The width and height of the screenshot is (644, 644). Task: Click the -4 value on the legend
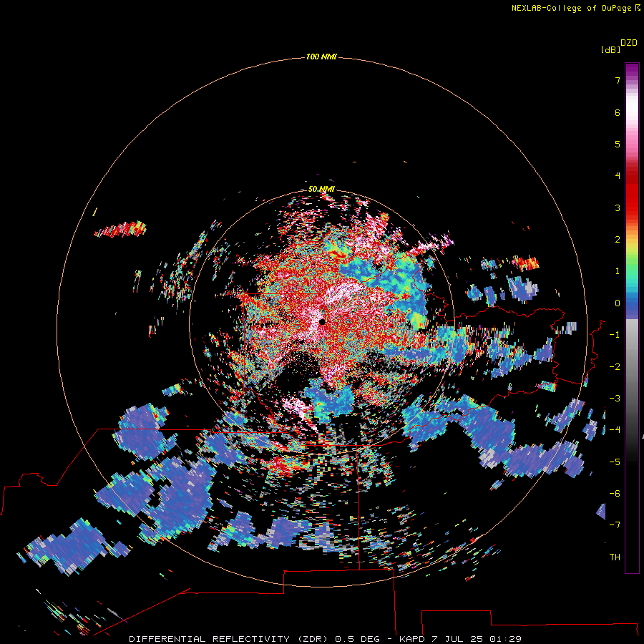[615, 430]
